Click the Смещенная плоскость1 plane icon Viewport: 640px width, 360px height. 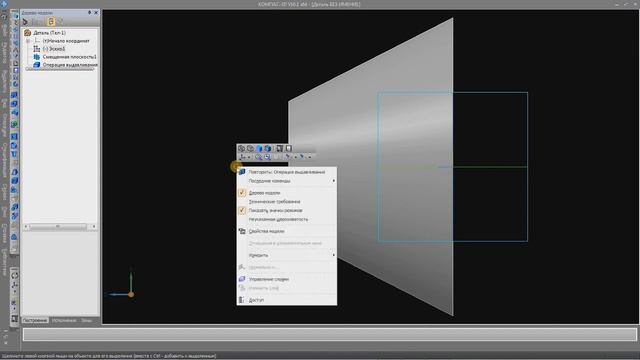[x=37, y=57]
